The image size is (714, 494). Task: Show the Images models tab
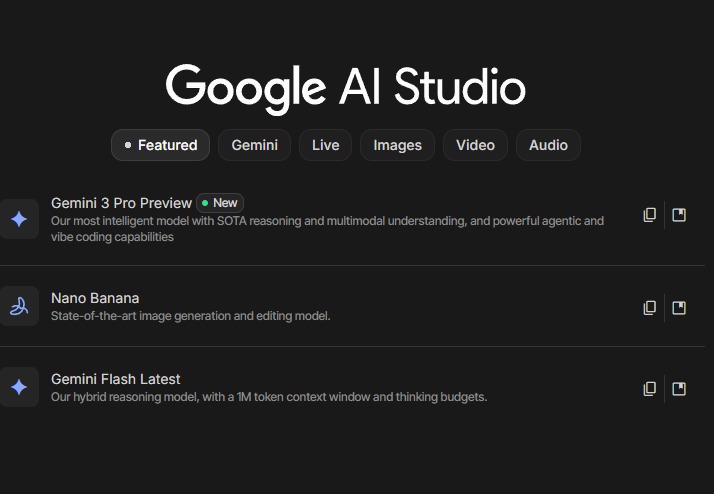point(397,145)
